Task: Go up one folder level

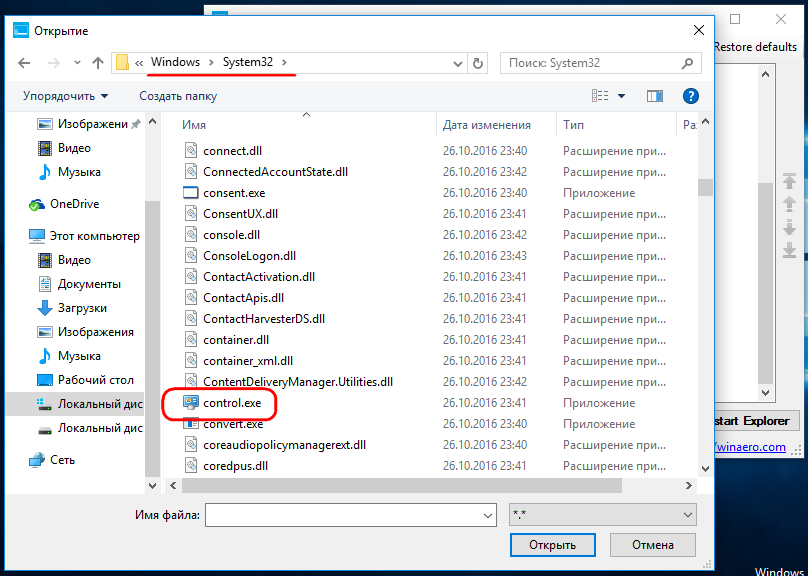Action: point(98,63)
